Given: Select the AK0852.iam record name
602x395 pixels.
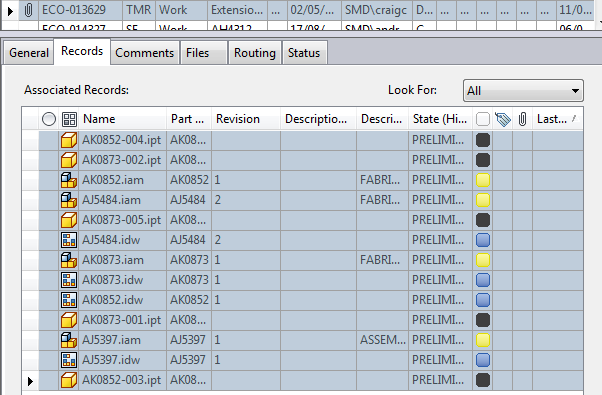Looking at the screenshot, I should [x=113, y=180].
